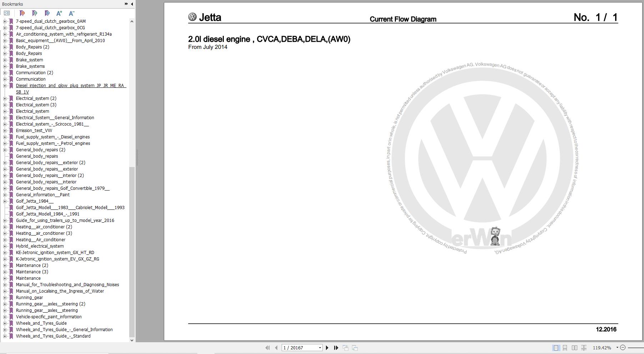Open the Brake_systems bookmark
This screenshot has width=644, height=354.
pyautogui.click(x=30, y=66)
